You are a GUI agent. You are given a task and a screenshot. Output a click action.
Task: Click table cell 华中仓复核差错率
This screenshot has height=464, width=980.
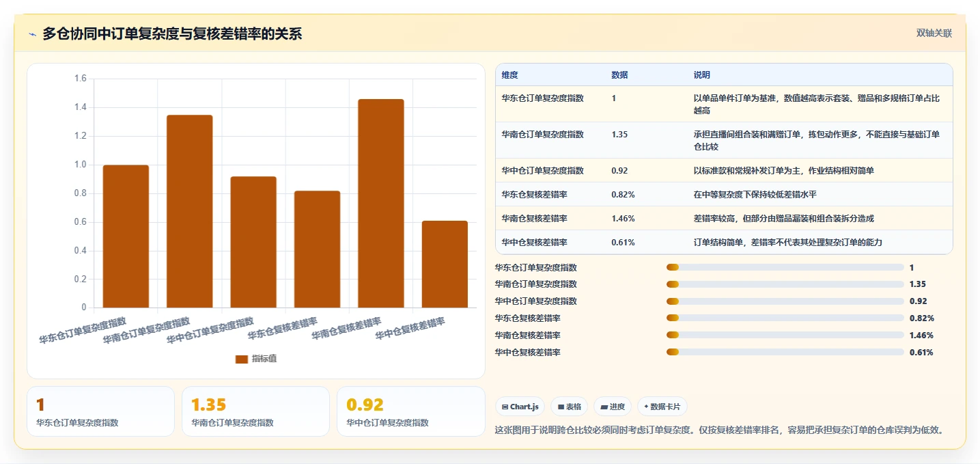pyautogui.click(x=534, y=243)
